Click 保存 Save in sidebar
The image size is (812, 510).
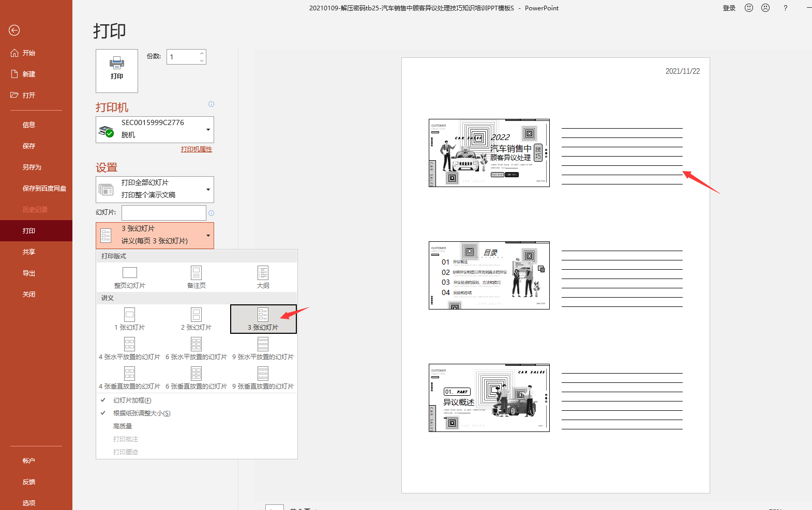[x=36, y=146]
